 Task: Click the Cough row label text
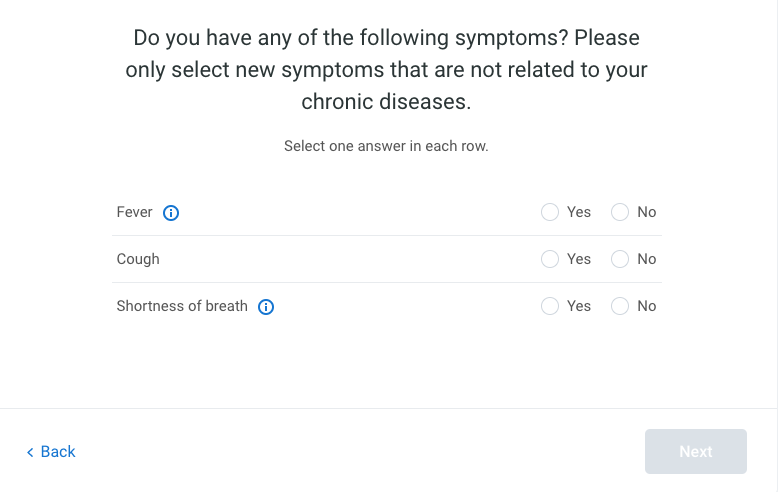[x=138, y=259]
